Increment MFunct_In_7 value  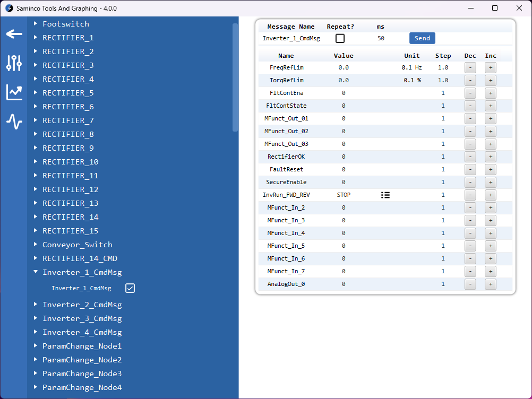pyautogui.click(x=491, y=271)
